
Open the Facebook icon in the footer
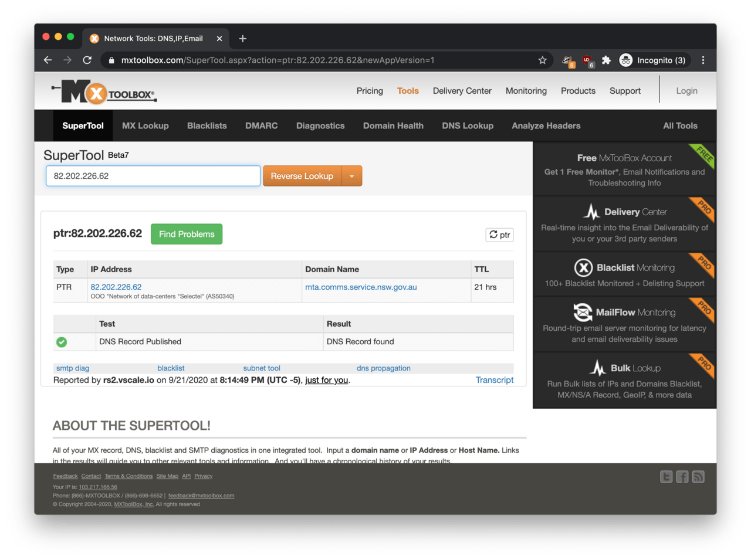(x=682, y=477)
